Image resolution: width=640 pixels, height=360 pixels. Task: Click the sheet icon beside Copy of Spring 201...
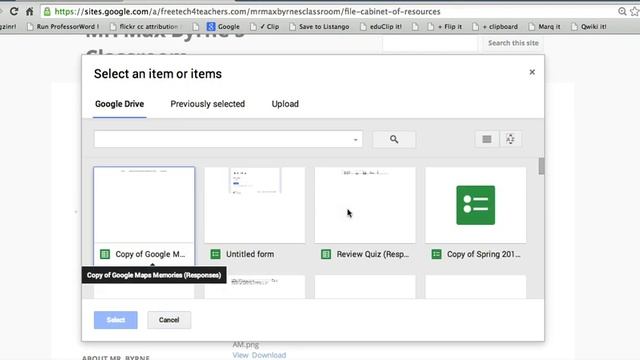click(436, 254)
